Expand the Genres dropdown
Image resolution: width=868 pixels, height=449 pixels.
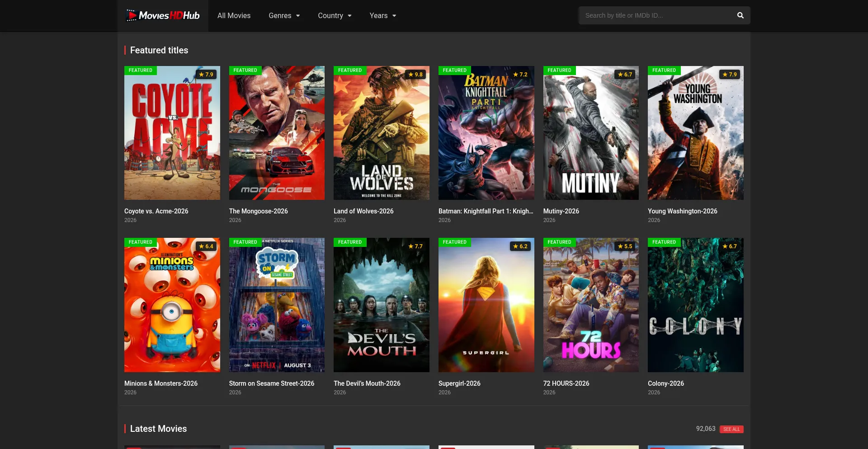click(284, 15)
